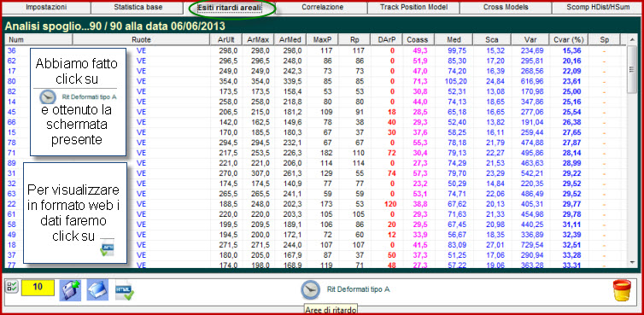Select the row with Num 45
644x315 pixels.
[316, 112]
